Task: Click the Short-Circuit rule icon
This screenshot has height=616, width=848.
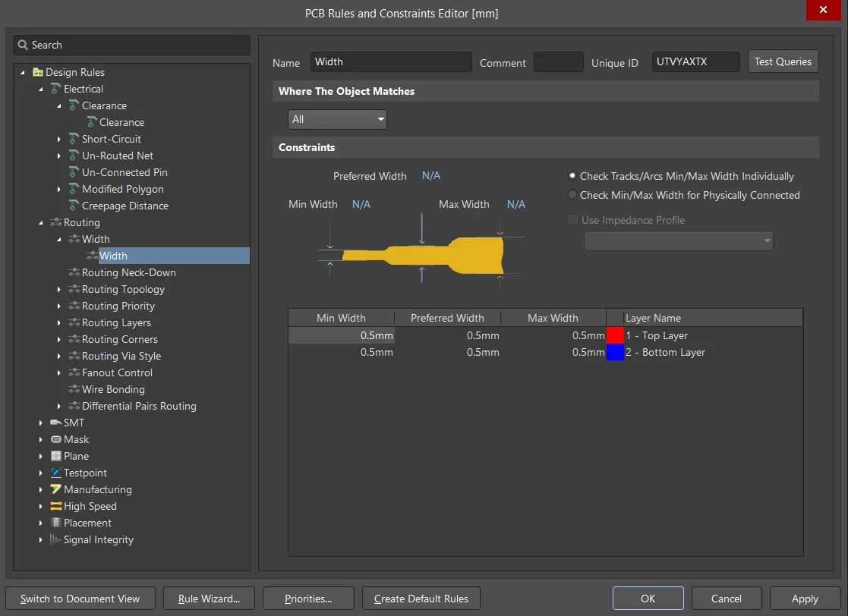Action: tap(74, 139)
